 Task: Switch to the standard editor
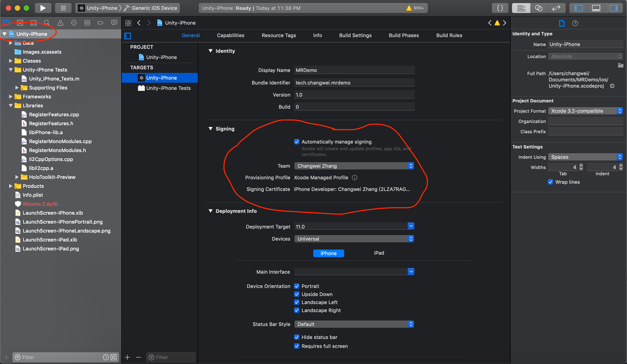[521, 8]
